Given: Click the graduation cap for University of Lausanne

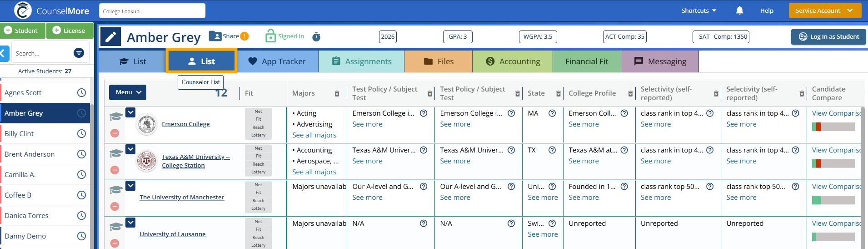Looking at the screenshot, I should (116, 227).
